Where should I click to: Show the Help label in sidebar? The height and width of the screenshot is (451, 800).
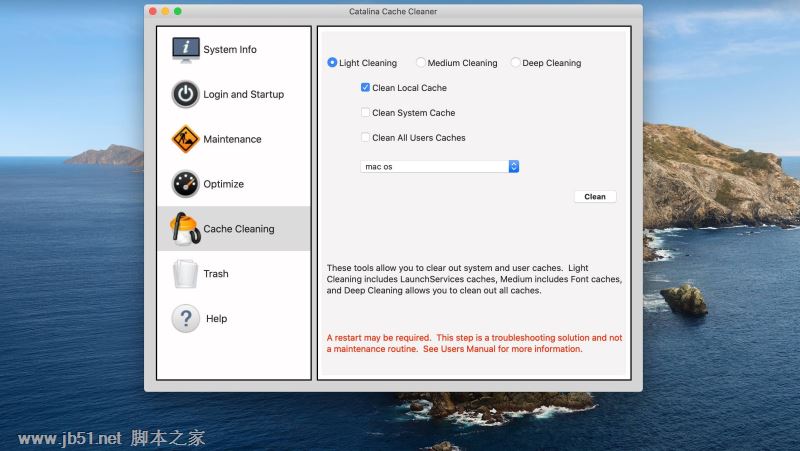point(216,319)
